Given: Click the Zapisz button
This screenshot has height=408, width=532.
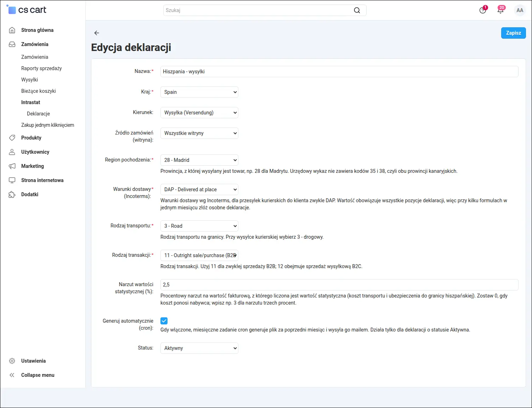Looking at the screenshot, I should click(513, 33).
